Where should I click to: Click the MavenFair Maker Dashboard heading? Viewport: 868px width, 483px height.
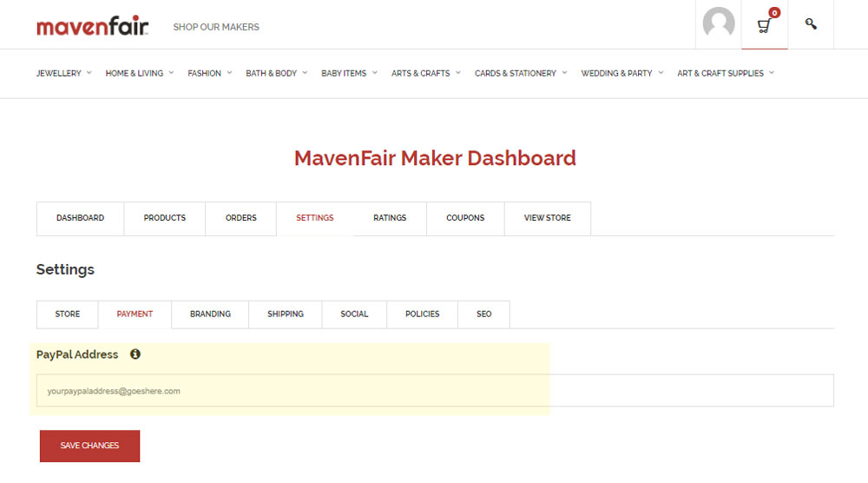pos(435,158)
